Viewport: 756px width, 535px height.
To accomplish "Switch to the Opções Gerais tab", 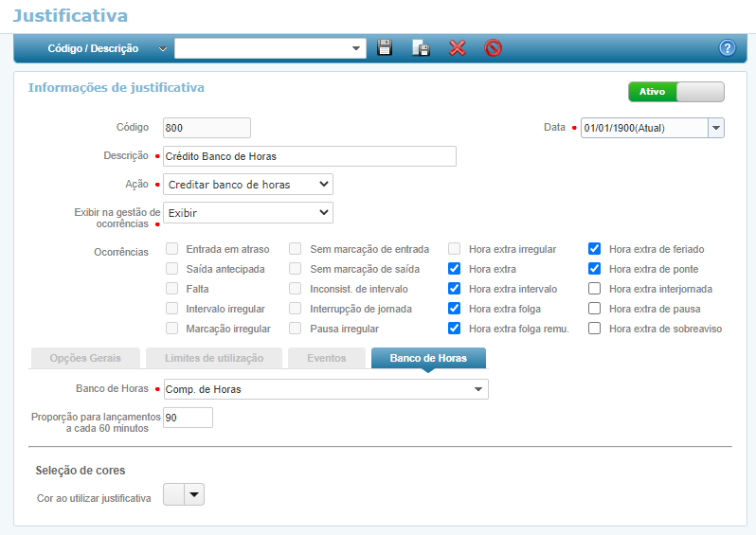I will (x=85, y=358).
